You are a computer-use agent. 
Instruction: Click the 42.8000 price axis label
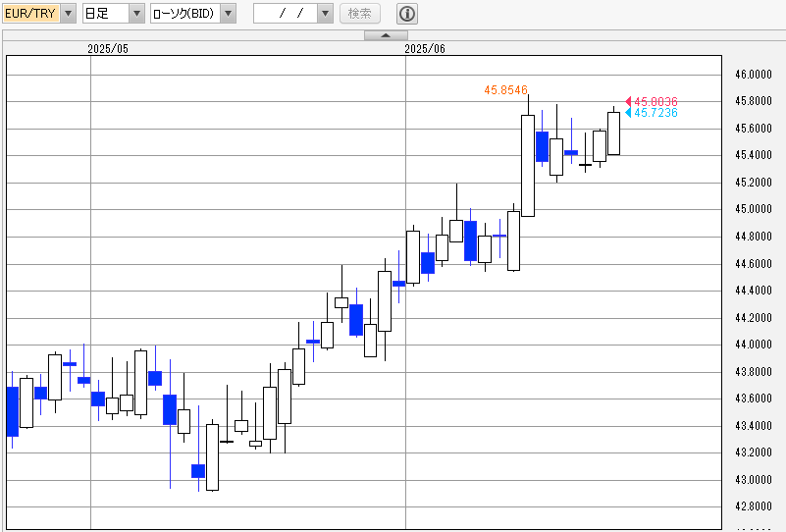coord(754,506)
